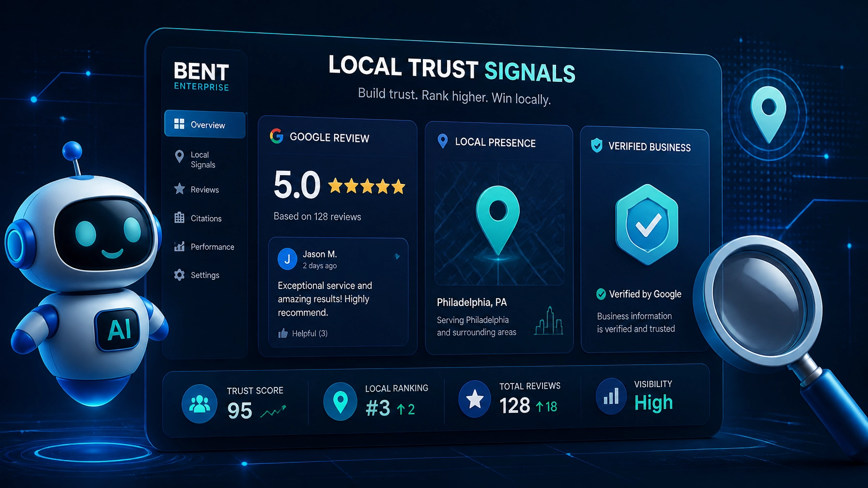868x488 pixels.
Task: Click the Local Signals pin icon
Action: tap(179, 156)
